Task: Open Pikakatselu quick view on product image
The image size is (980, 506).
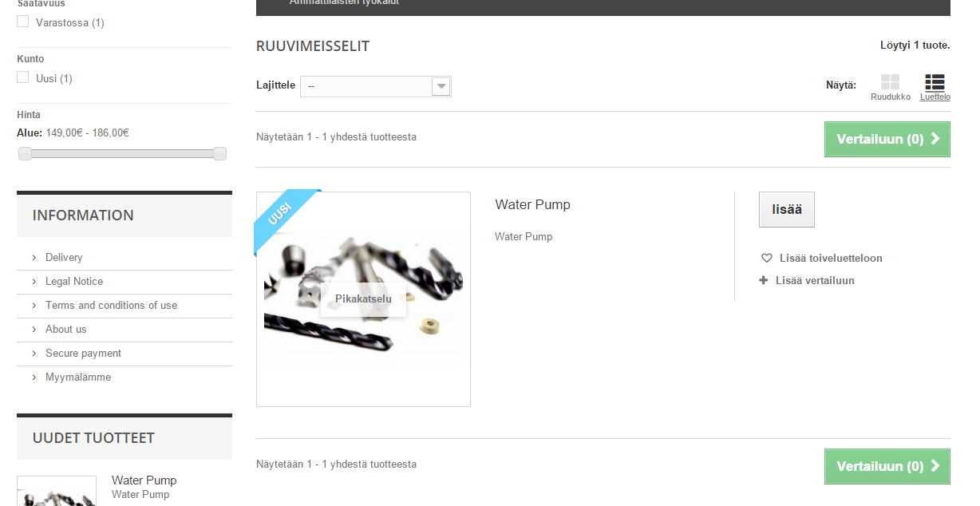Action: coord(363,299)
